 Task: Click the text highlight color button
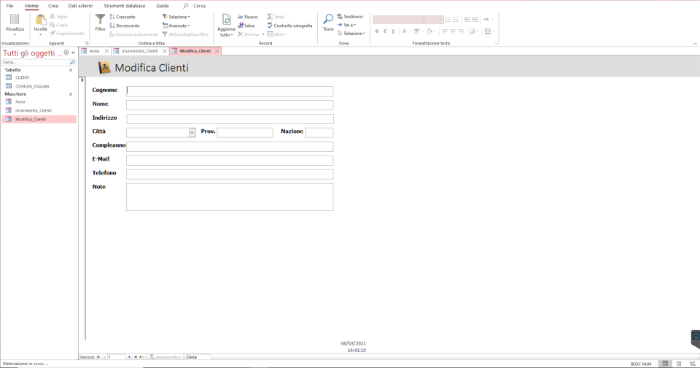pos(417,31)
